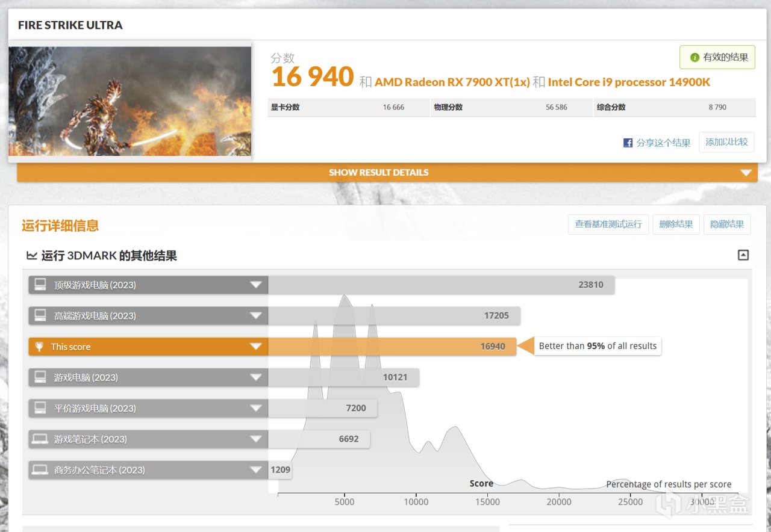This screenshot has height=532, width=771.
Task: Click the 25000 axis label on chart
Action: pos(630,502)
